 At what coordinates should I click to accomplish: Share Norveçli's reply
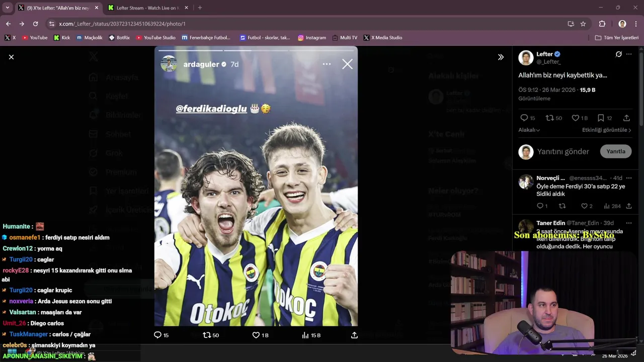click(x=629, y=206)
